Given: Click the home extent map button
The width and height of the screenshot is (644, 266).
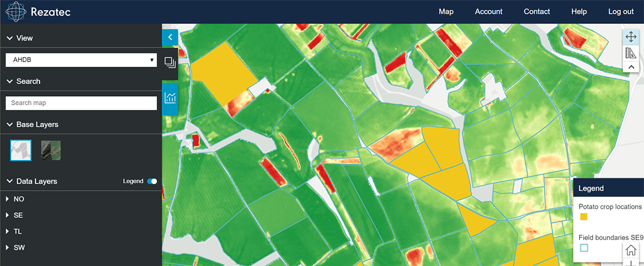Looking at the screenshot, I should (630, 250).
